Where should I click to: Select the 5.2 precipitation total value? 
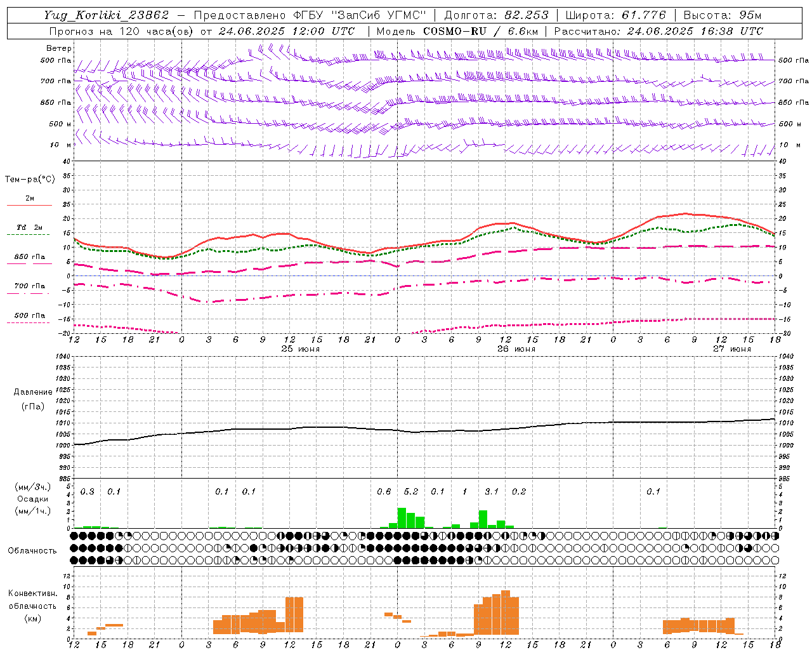pyautogui.click(x=411, y=492)
